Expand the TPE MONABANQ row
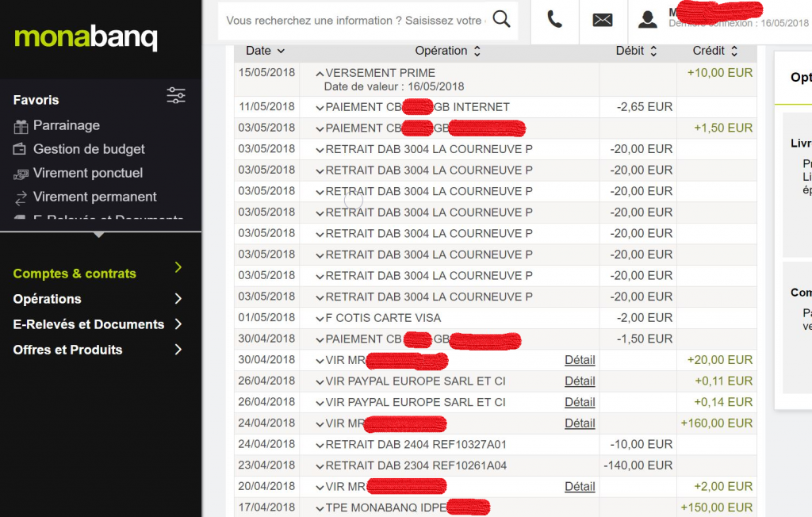 click(320, 509)
